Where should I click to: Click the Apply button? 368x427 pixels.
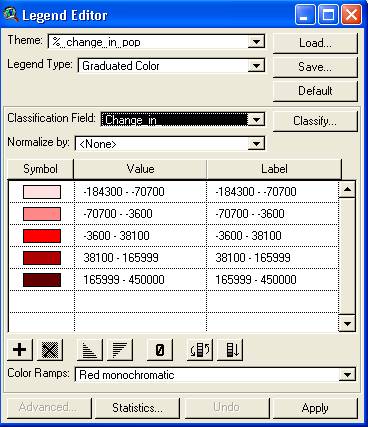click(x=315, y=408)
